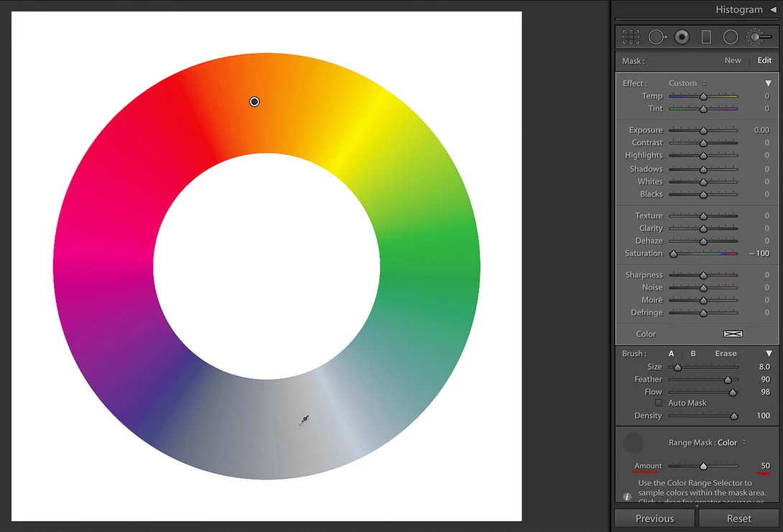Click the Saturation value -100 field
Viewport: 783px width, 532px height.
(759, 253)
